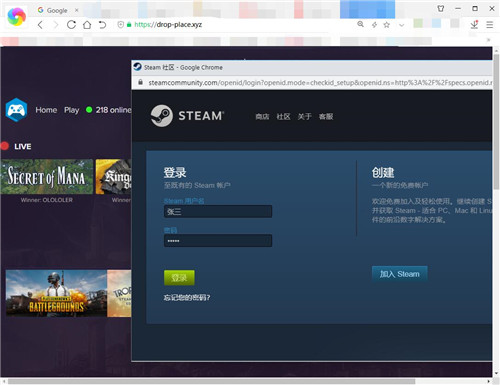The image size is (500, 385).
Task: Click the horizontal scrollbar at bottom
Action: tap(212, 381)
